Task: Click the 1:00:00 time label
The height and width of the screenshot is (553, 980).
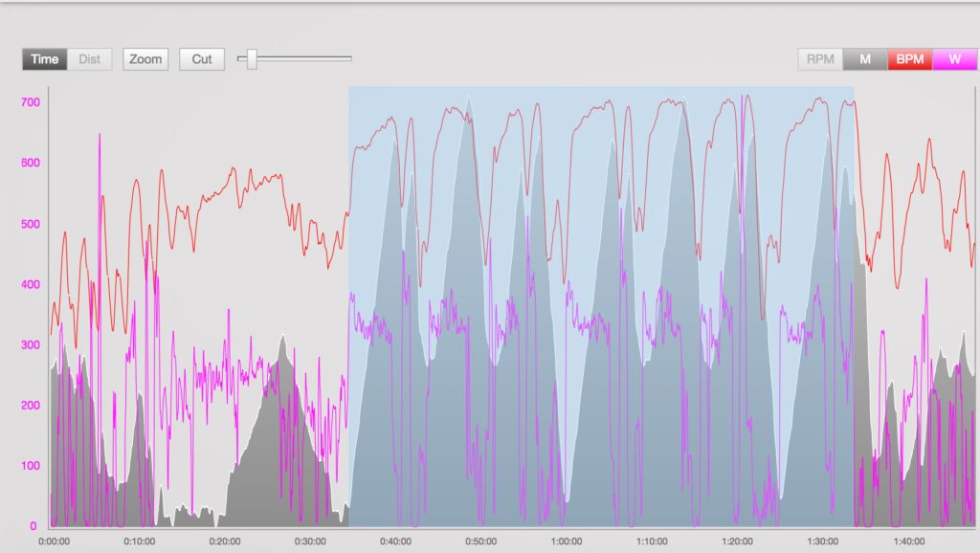Action: [567, 542]
